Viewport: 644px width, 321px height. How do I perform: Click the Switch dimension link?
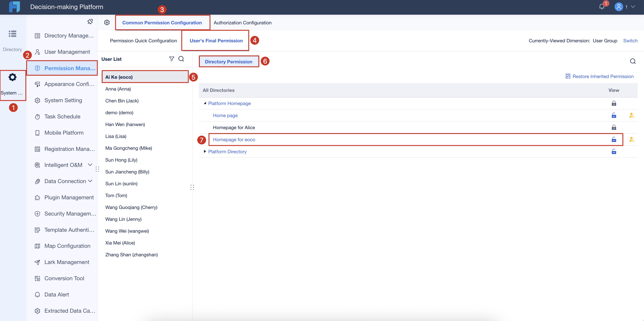(630, 41)
